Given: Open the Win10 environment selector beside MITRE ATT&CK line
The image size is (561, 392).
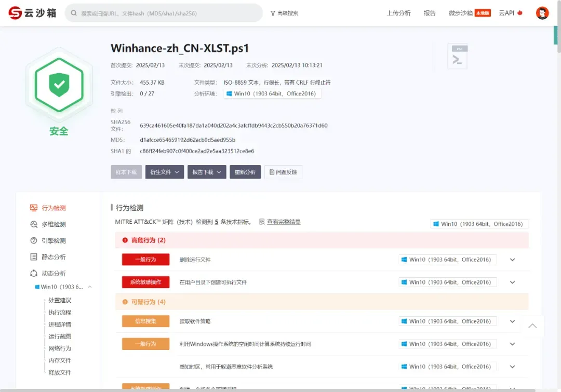Looking at the screenshot, I should (x=479, y=224).
